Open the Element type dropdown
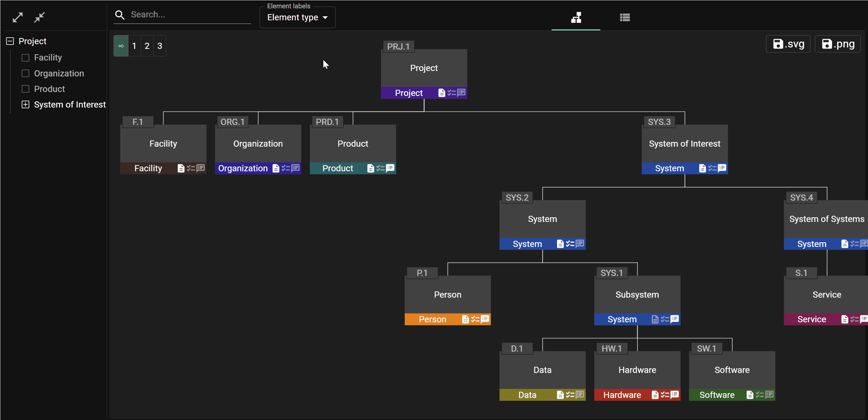 [297, 17]
